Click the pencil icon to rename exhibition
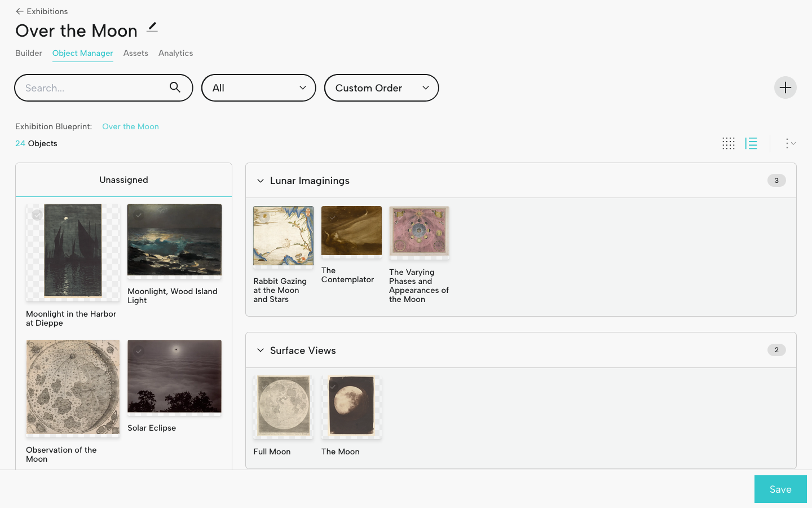This screenshot has width=812, height=508. click(x=152, y=27)
